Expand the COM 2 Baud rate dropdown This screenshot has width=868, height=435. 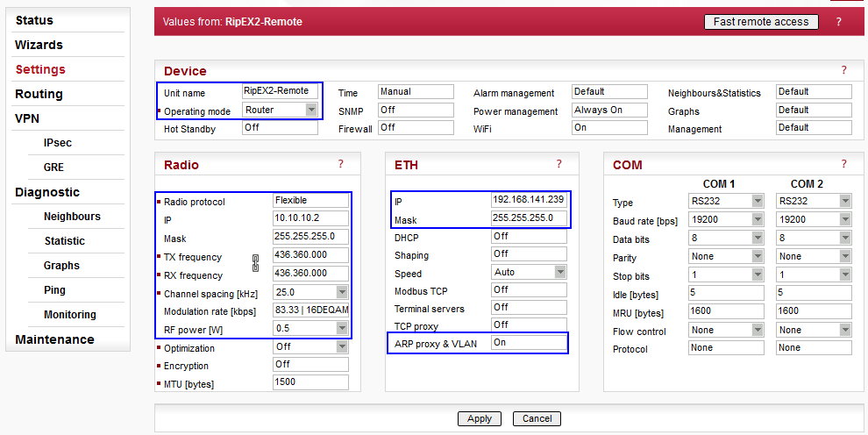coord(844,219)
